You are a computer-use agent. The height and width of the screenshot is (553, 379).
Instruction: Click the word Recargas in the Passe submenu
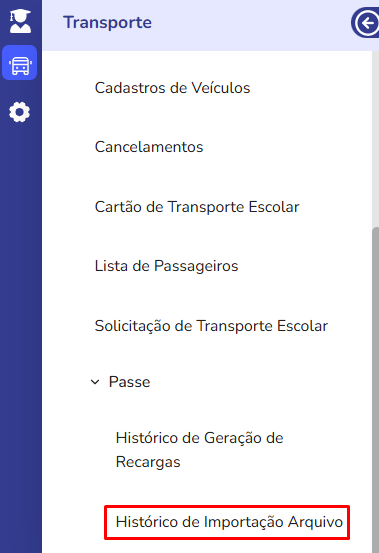tap(148, 462)
